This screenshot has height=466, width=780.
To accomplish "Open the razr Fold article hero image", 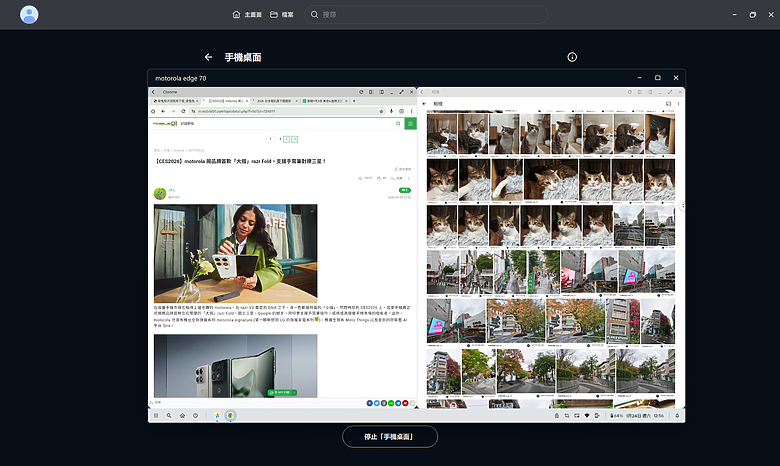I will click(x=235, y=253).
